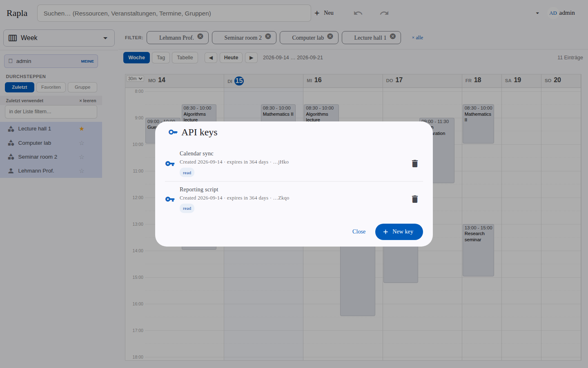
Task: Clear recent list with leeren
Action: [88, 101]
